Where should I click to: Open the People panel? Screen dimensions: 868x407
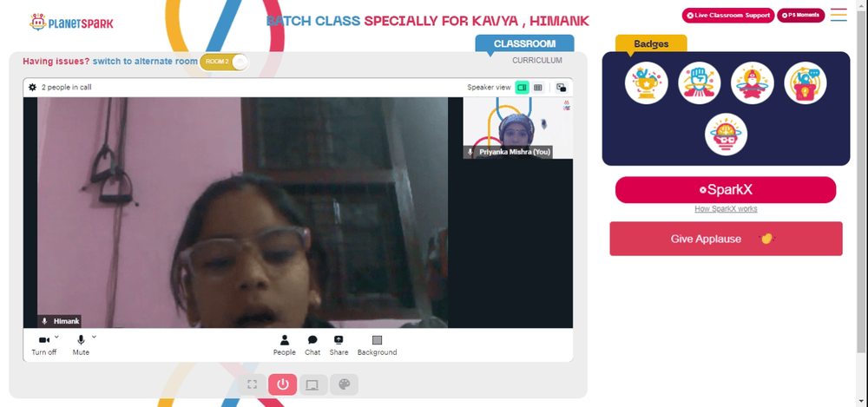[284, 345]
